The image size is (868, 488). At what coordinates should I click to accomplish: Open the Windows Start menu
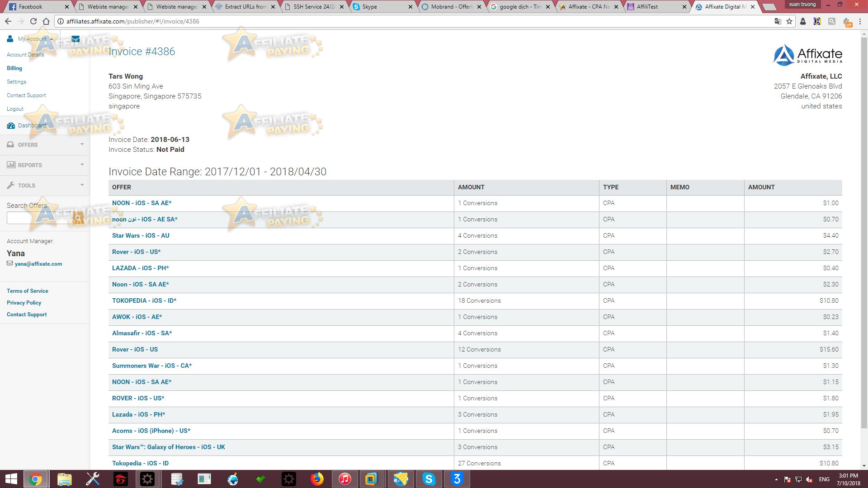tap(11, 479)
